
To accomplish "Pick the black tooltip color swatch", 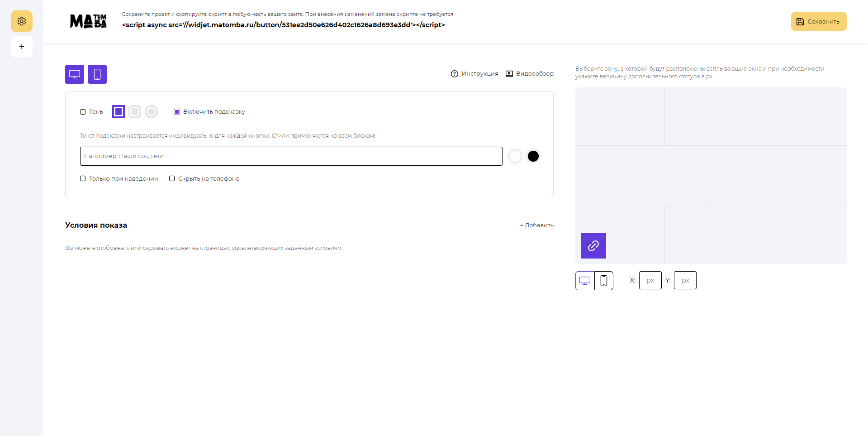I will [533, 156].
